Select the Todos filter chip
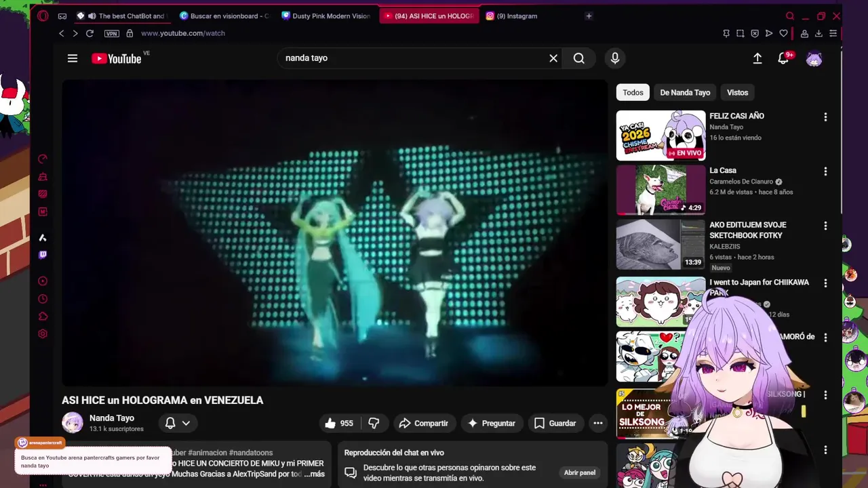Viewport: 868px width, 488px height. [633, 93]
